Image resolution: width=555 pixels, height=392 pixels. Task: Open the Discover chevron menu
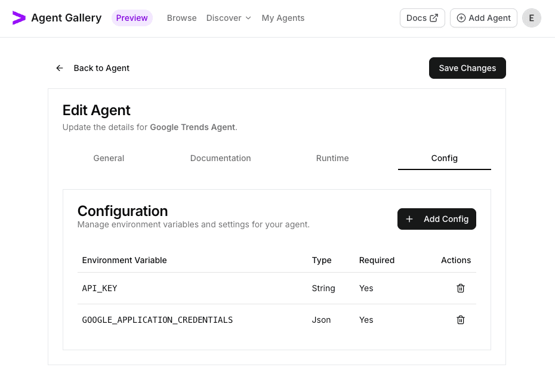(248, 18)
